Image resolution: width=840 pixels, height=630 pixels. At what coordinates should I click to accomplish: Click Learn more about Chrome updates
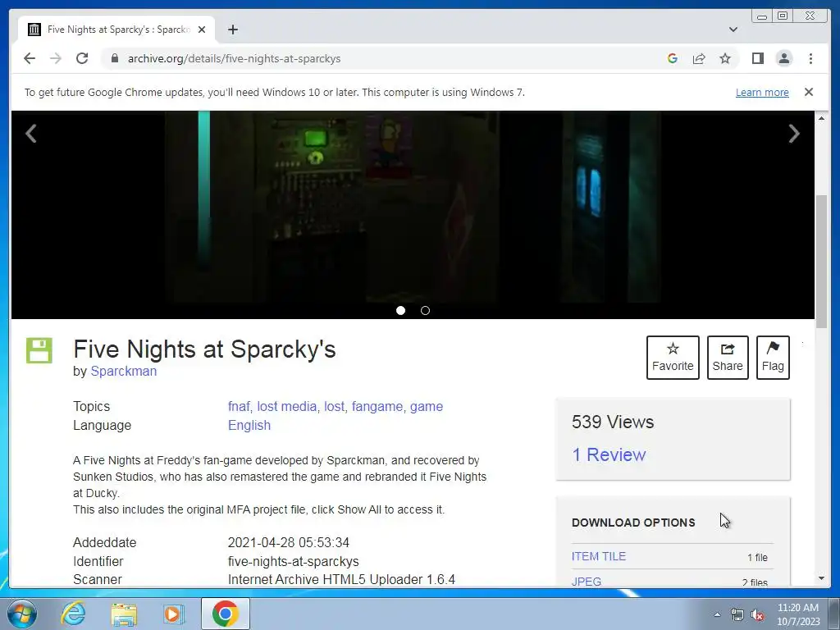[x=762, y=92]
